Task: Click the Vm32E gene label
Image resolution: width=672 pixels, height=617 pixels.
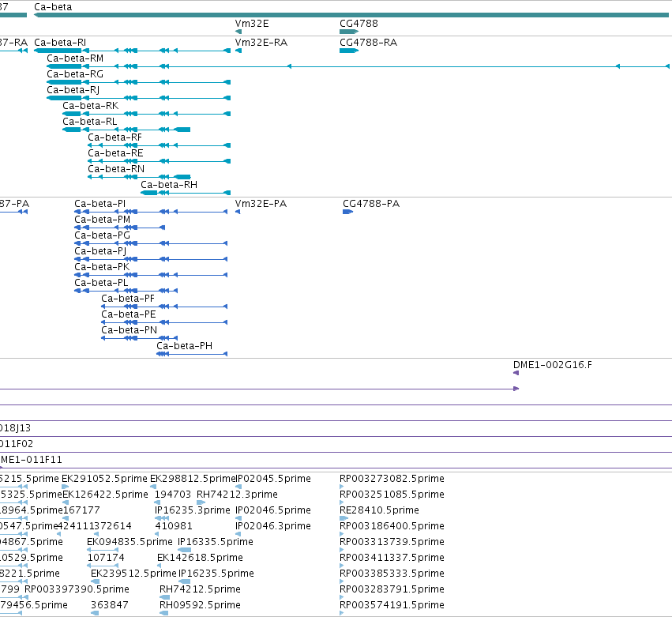Action: tap(252, 24)
